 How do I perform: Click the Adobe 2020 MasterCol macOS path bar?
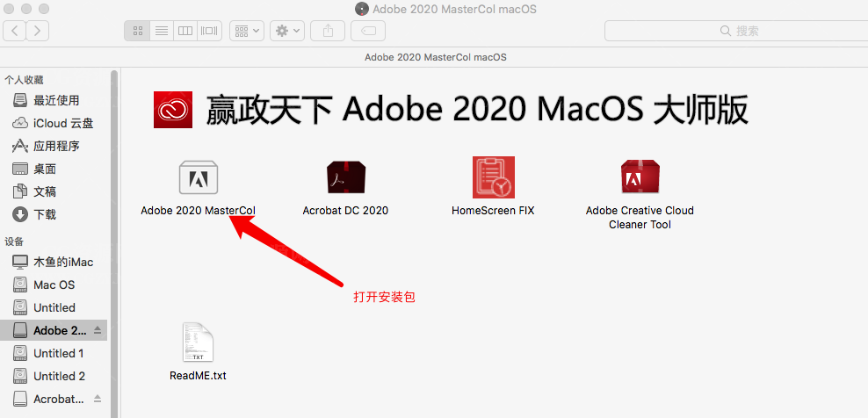point(434,57)
